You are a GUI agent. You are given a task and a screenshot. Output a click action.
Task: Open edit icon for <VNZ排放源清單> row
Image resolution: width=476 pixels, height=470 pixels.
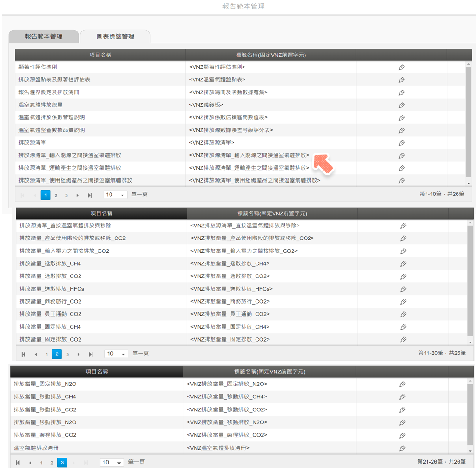point(402,143)
